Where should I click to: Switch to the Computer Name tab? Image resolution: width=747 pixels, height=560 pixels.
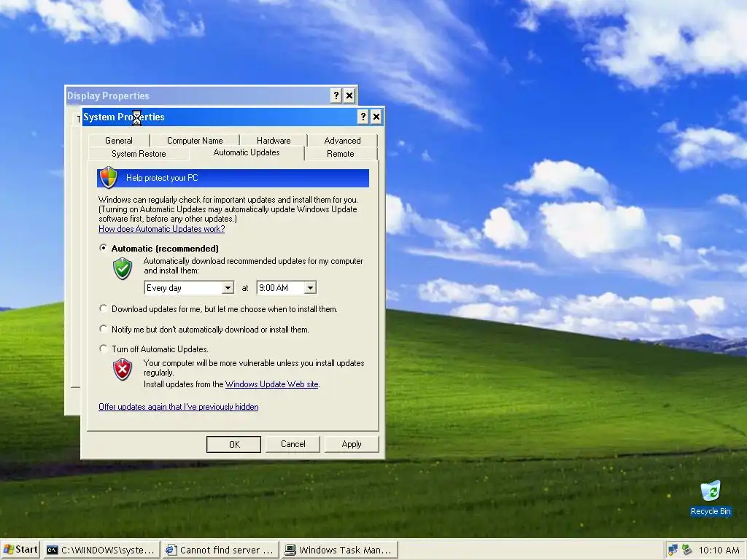click(195, 141)
